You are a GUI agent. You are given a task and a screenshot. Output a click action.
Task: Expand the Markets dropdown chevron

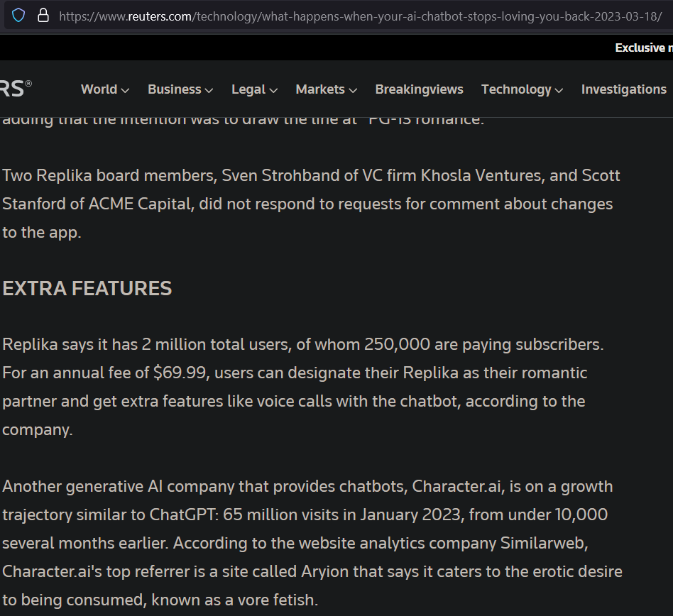[353, 90]
